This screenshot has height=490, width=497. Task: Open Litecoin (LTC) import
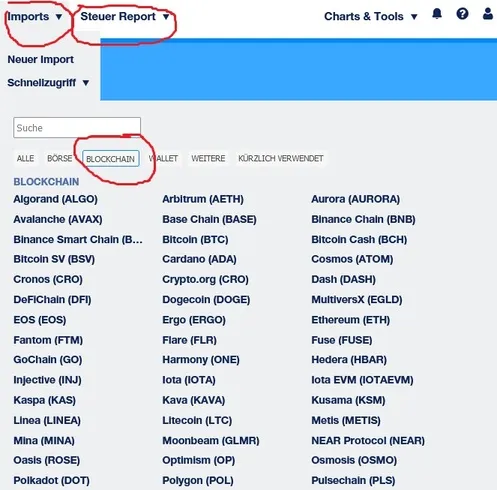pos(197,421)
